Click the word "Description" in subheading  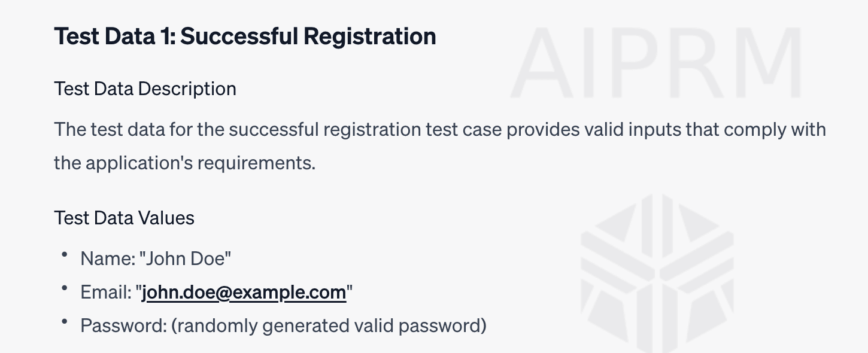187,89
